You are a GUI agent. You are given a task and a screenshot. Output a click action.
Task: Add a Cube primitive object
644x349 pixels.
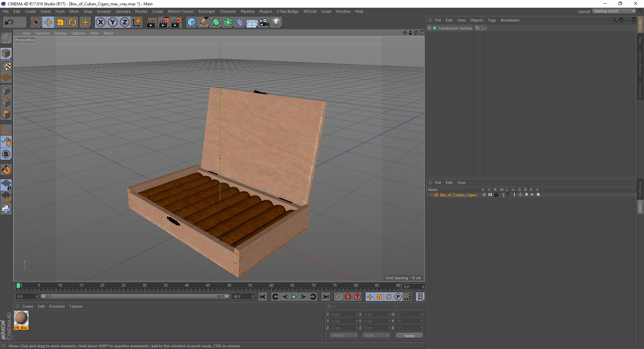192,22
